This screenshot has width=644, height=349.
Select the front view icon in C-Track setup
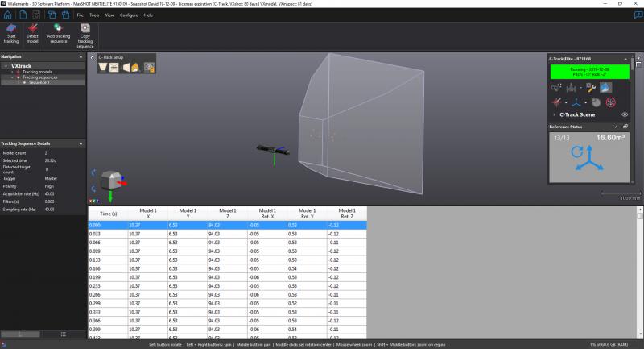[x=114, y=68]
